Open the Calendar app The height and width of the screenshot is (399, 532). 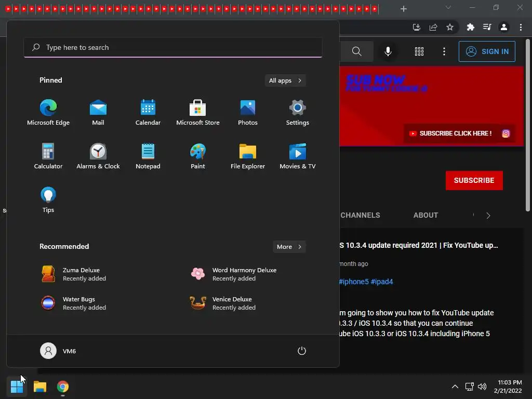point(148,113)
